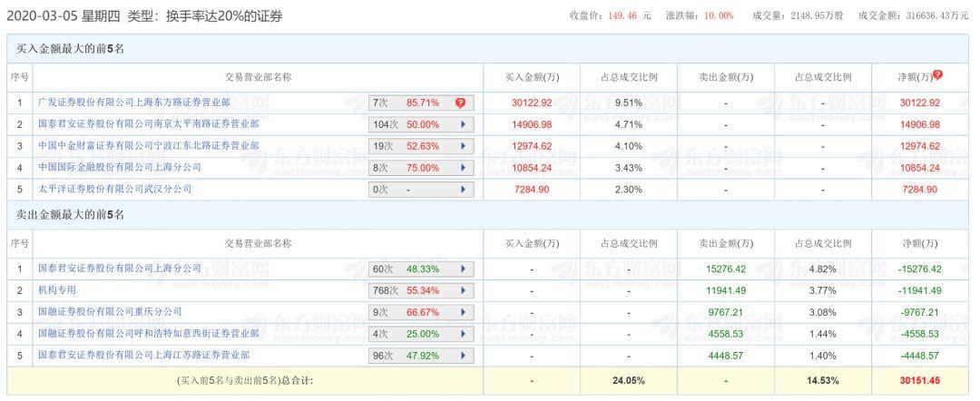Screen dimensions: 980x401
Task: Expand arrow in 机构专用 row
Action: click(463, 291)
